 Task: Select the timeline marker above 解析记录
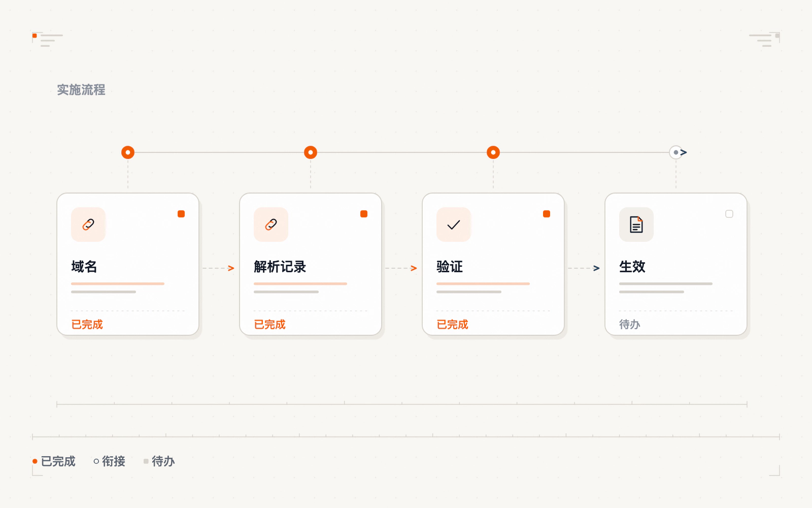tap(311, 152)
